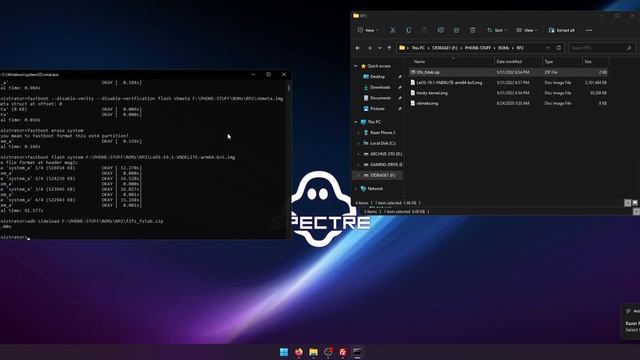Select STORAGE1 (F:) drive in the sidebar
This screenshot has height=360, width=640.
(382, 175)
